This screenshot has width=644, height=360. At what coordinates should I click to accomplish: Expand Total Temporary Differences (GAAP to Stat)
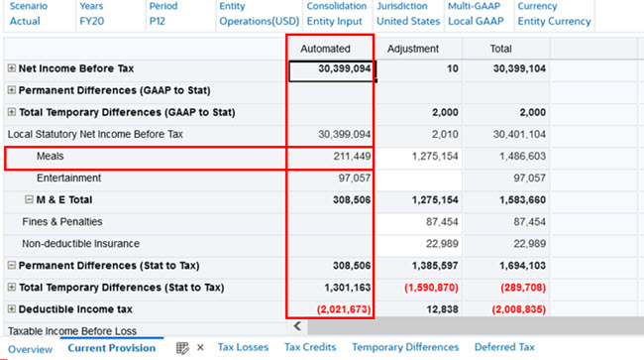(12, 112)
